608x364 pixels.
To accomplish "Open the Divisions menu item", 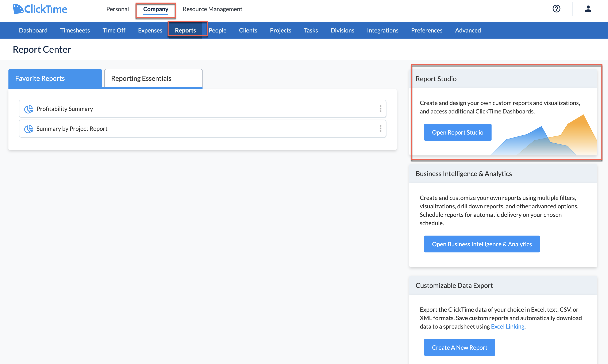I will [342, 30].
